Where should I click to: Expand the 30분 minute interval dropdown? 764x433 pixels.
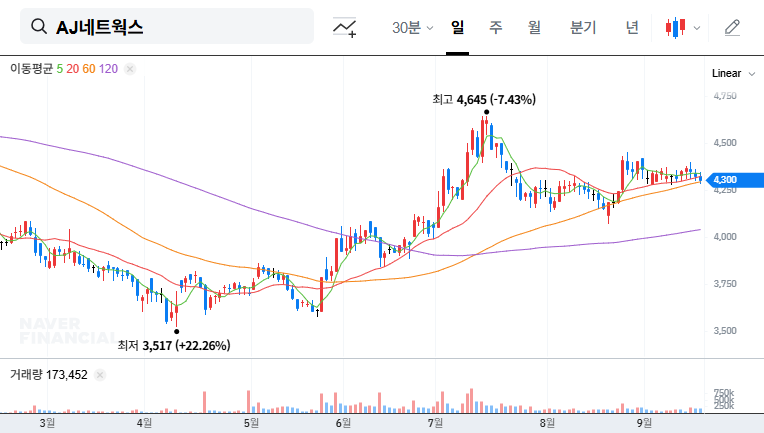[412, 27]
